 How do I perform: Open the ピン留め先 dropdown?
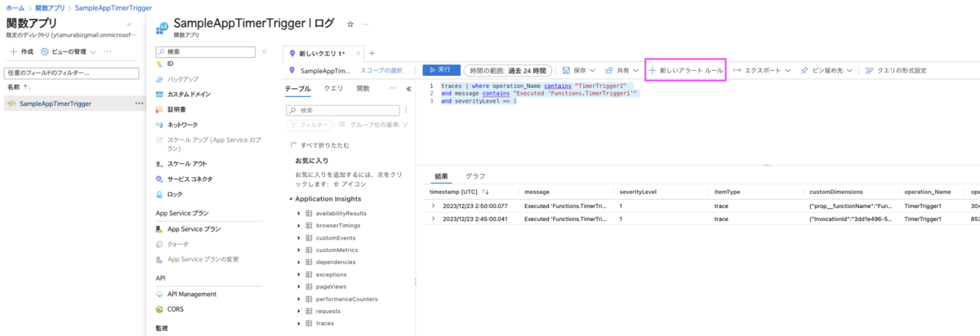click(x=827, y=71)
